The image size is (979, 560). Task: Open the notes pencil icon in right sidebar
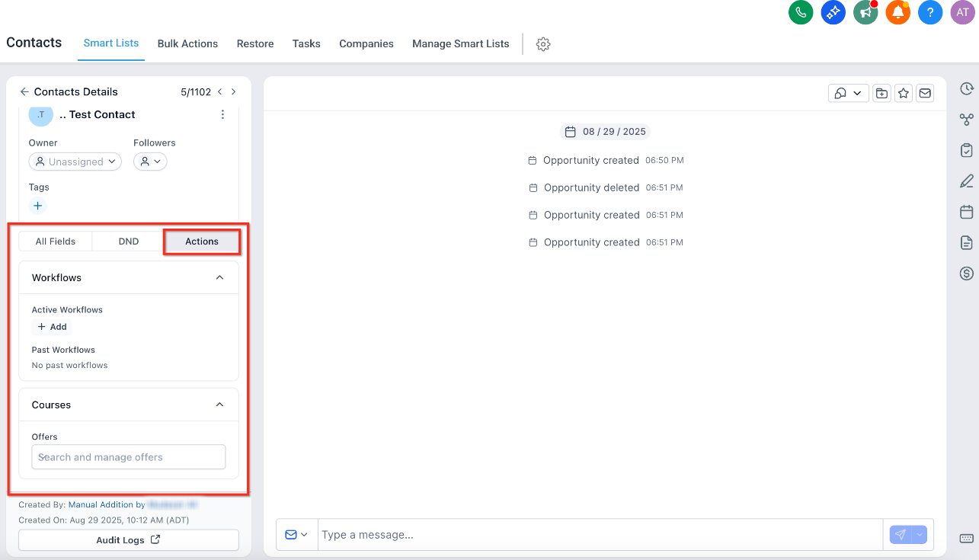(x=966, y=181)
